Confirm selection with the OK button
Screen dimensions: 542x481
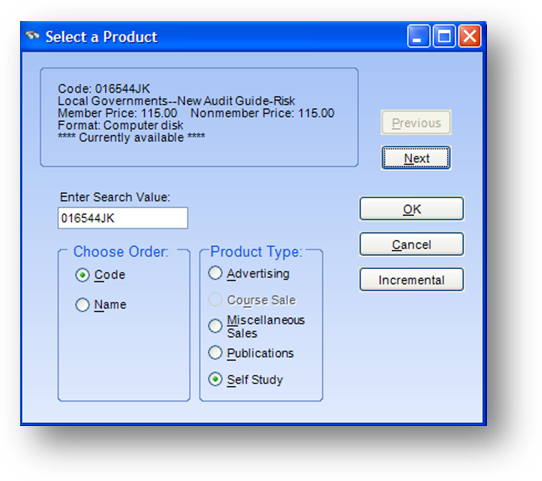pyautogui.click(x=411, y=209)
